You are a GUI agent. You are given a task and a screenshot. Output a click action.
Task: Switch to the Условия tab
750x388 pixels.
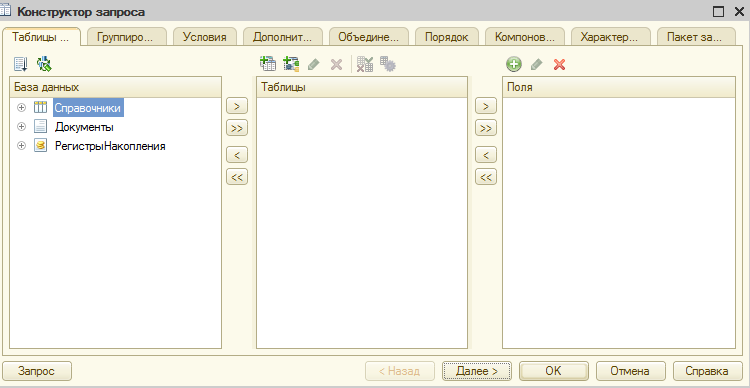coord(205,37)
